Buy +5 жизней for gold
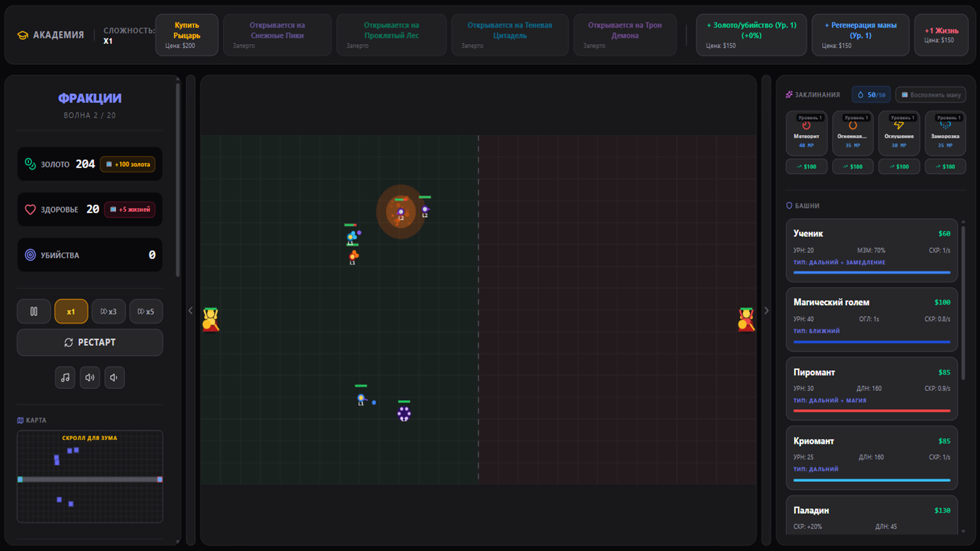The image size is (980, 551). click(130, 209)
